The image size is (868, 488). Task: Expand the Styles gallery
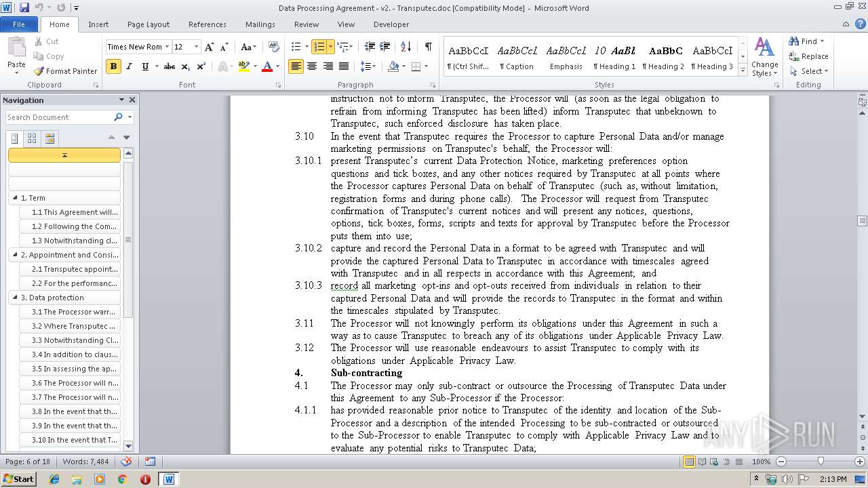(743, 70)
